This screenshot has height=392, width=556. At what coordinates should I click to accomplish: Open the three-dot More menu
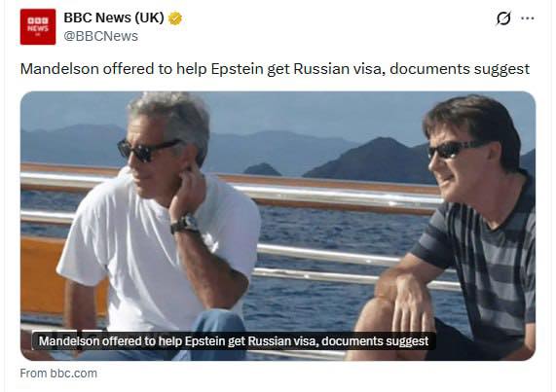pos(528,18)
